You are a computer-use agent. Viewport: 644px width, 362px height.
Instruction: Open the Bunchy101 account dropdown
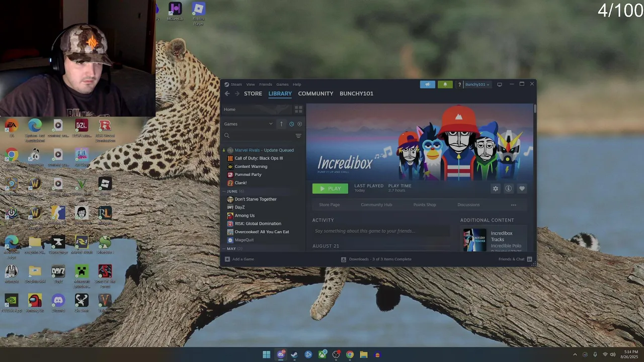point(477,84)
